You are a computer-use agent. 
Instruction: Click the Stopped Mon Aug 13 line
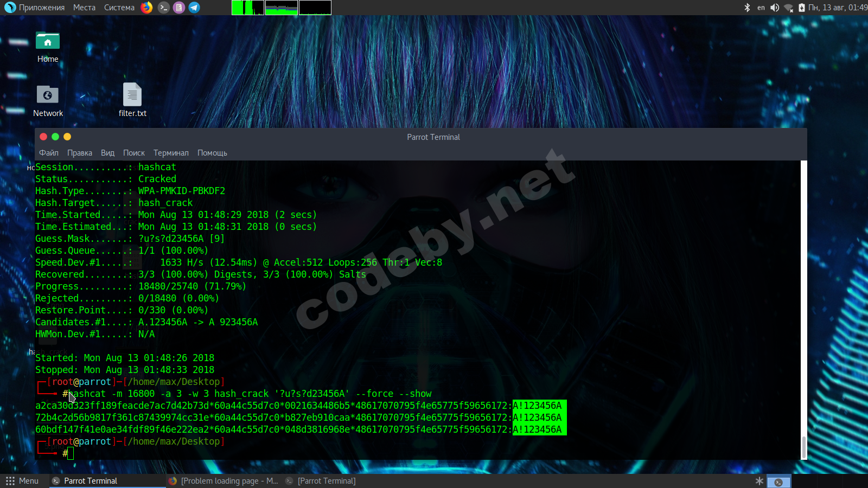click(x=125, y=370)
